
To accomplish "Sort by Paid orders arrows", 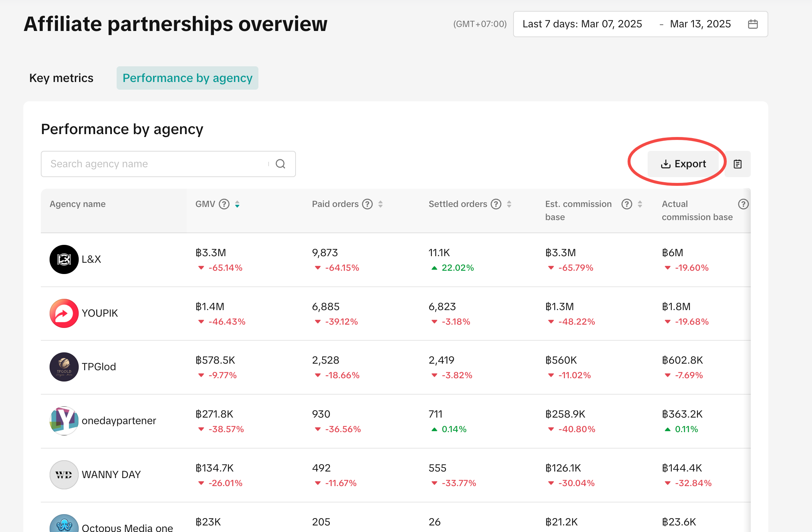I will 380,204.
